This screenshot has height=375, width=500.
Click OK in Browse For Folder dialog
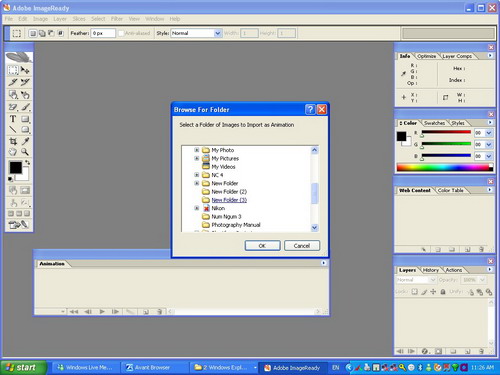pyautogui.click(x=262, y=246)
